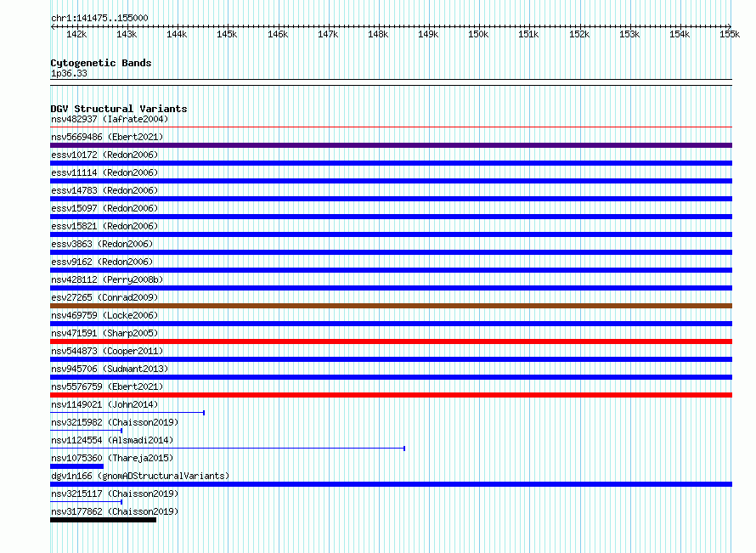This screenshot has width=756, height=553.
Task: Click the nsv482937 (Iafrate2004) variant label
Action: click(110, 119)
